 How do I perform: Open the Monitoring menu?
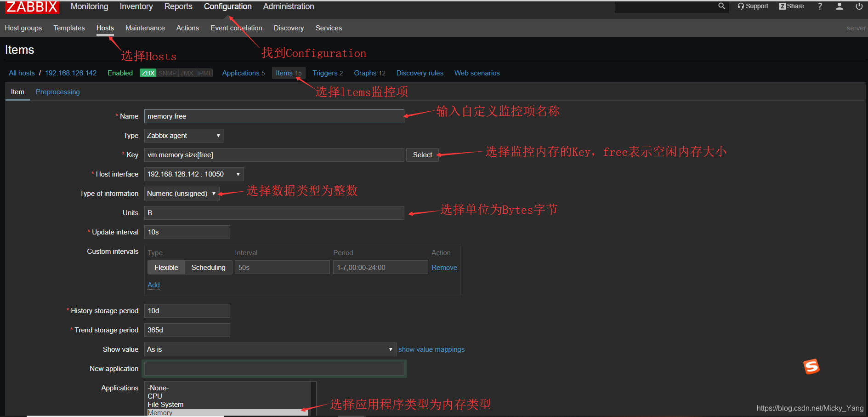tap(90, 6)
